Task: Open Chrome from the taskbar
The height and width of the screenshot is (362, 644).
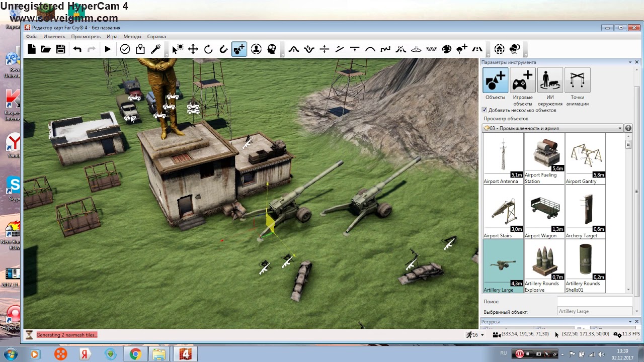Action: [135, 354]
